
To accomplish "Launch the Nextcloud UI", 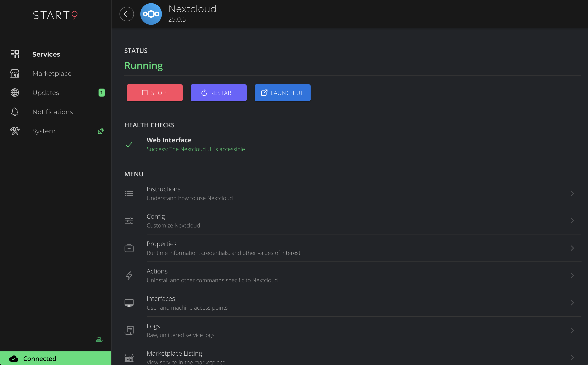I will [x=282, y=93].
